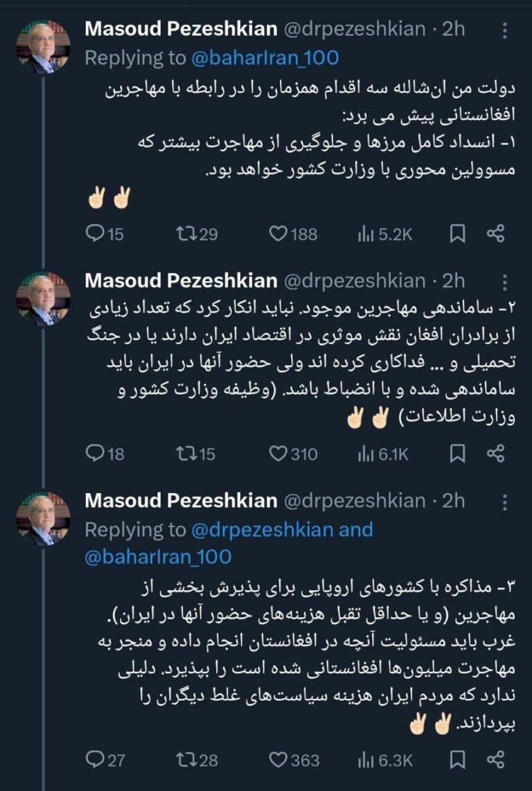The width and height of the screenshot is (532, 791).
Task: Bookmark the second tweet in the thread
Action: (x=457, y=454)
